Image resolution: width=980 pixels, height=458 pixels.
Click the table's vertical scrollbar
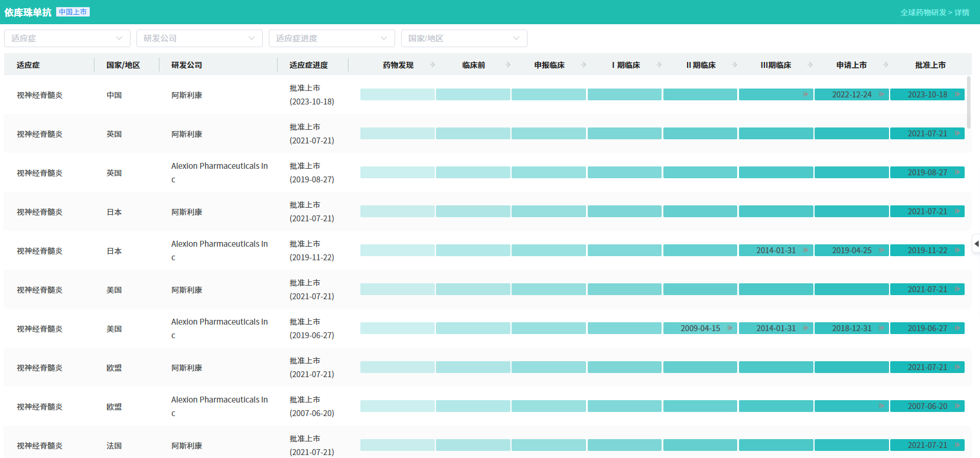click(x=968, y=102)
